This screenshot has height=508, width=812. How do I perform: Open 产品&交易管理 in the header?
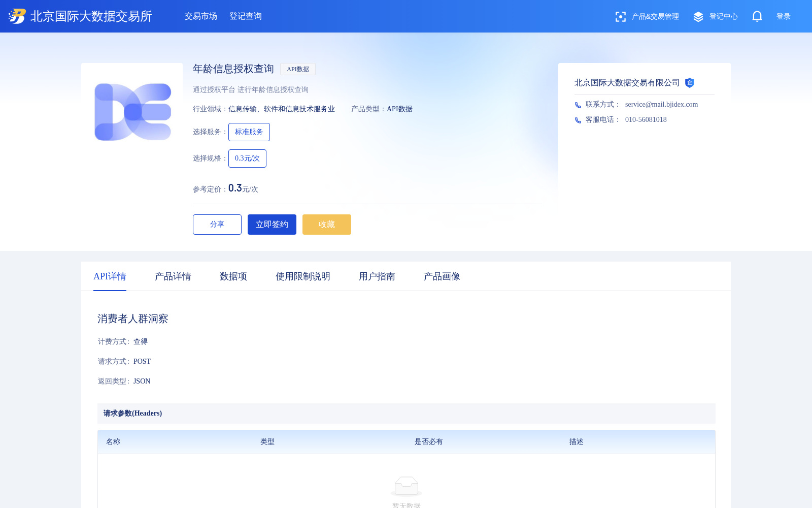[655, 17]
